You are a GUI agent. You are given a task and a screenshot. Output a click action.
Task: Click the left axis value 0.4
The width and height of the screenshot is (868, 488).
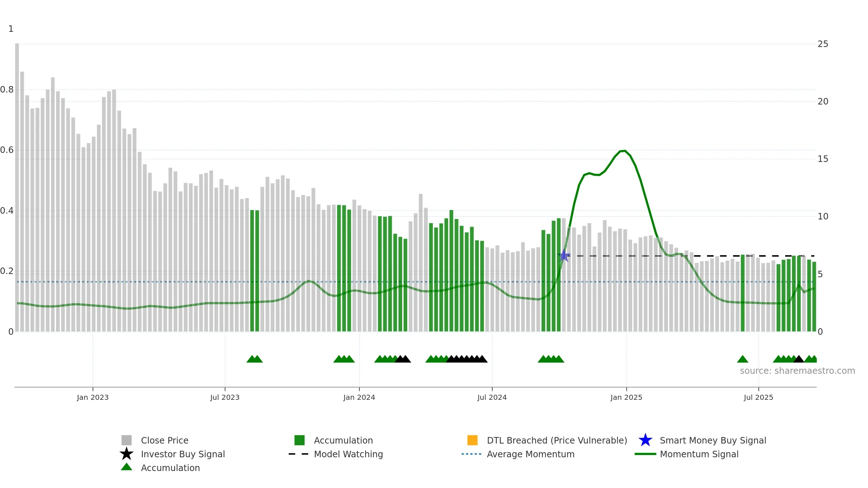(7, 211)
